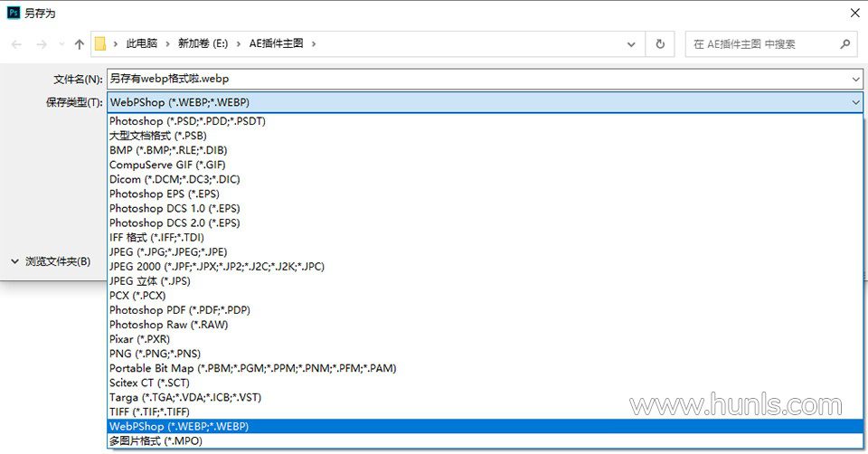Close the 另存为 dialog
Image resolution: width=868 pixels, height=454 pixels.
coord(854,13)
